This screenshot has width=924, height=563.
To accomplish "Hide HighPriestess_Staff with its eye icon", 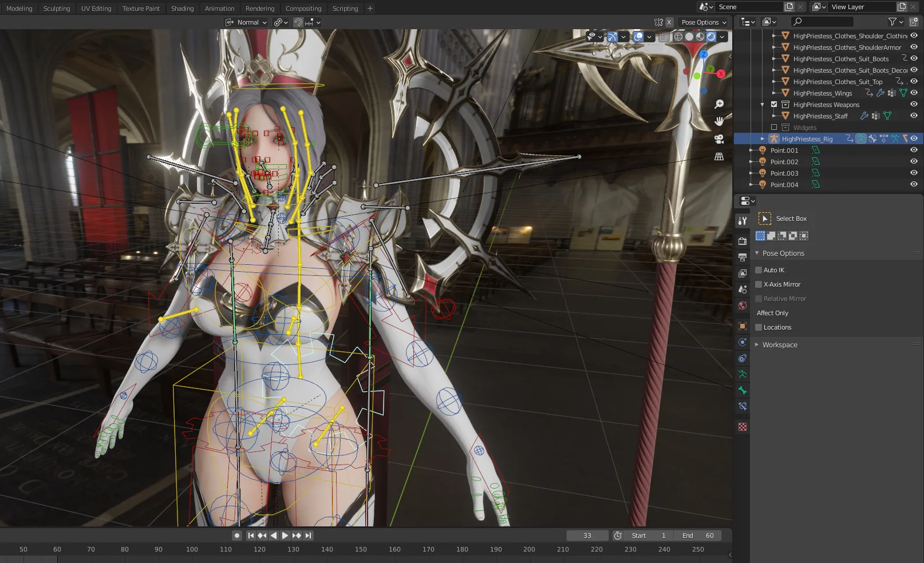I will tap(914, 116).
